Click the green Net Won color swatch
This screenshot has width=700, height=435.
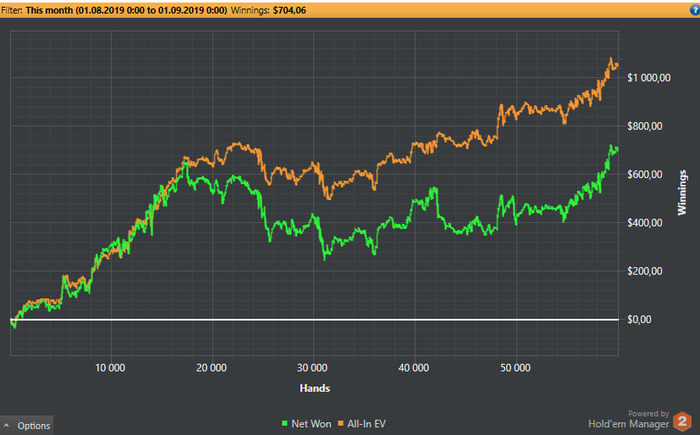pos(284,424)
